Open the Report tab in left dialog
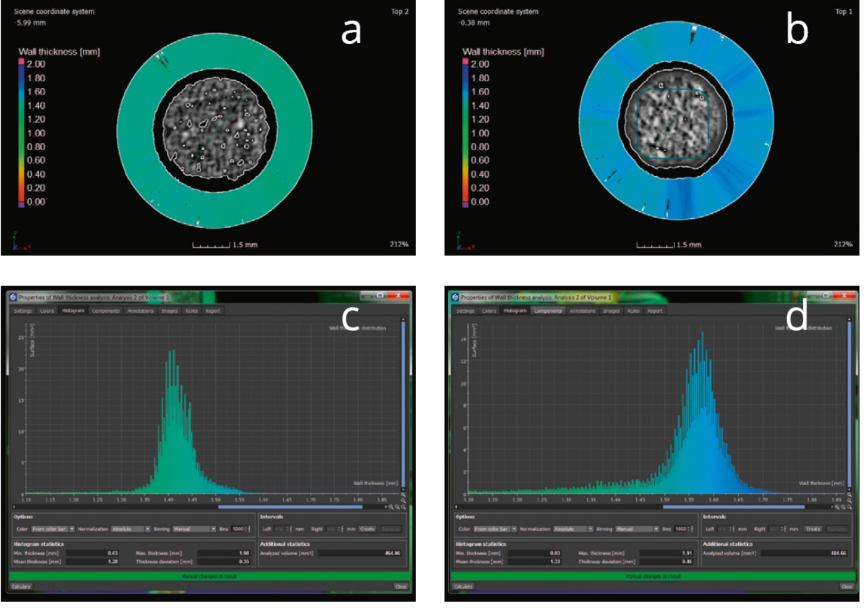This screenshot has height=612, width=868. pos(213,311)
